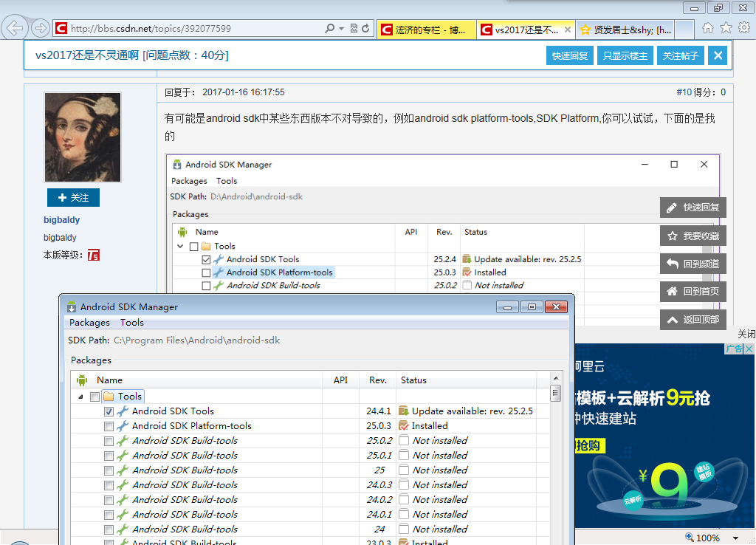Image resolution: width=756 pixels, height=545 pixels.
Task: Click the CSDN site icon in address bar
Action: click(61, 29)
